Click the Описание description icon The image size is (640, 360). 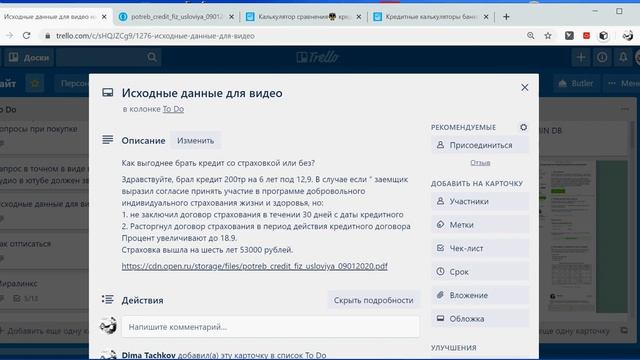coord(108,140)
